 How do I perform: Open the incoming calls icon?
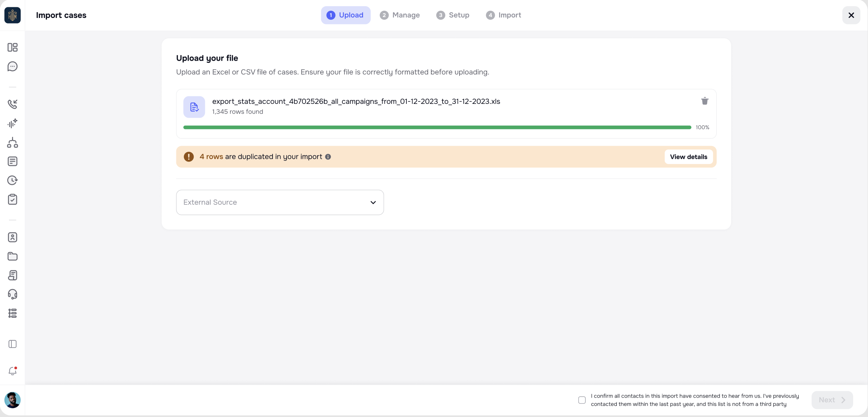tap(12, 104)
